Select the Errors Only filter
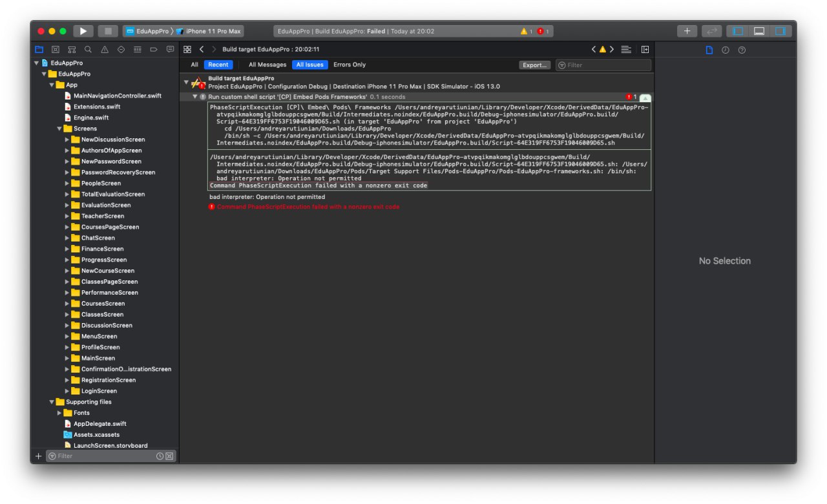Viewport: 827px width, 504px height. [x=350, y=65]
